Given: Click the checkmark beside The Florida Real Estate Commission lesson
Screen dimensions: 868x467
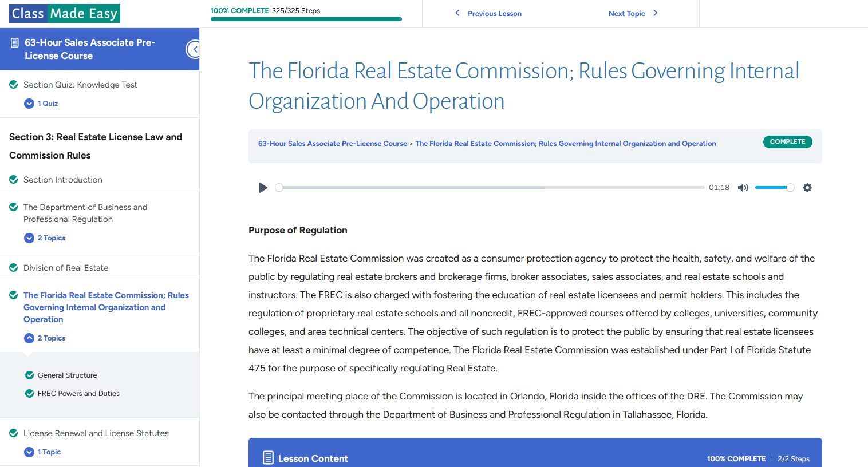Looking at the screenshot, I should click(x=14, y=295).
